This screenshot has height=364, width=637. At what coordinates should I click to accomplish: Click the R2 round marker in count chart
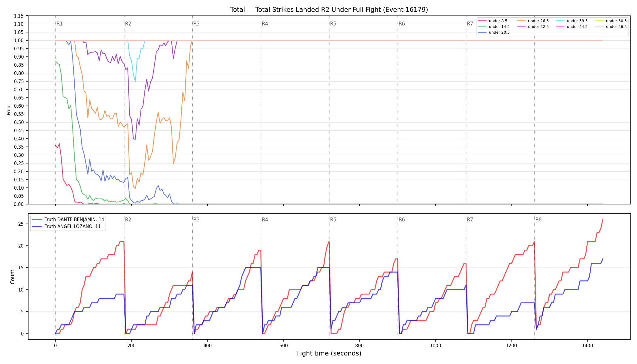(x=128, y=220)
